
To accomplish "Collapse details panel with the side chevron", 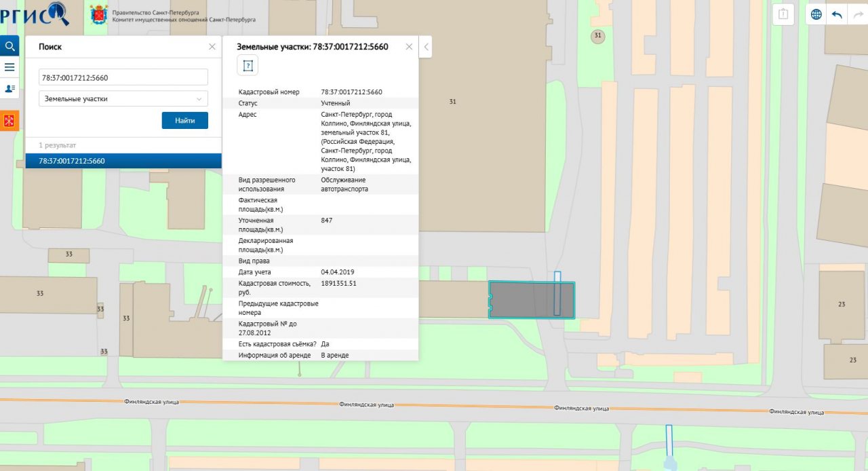I will point(426,47).
